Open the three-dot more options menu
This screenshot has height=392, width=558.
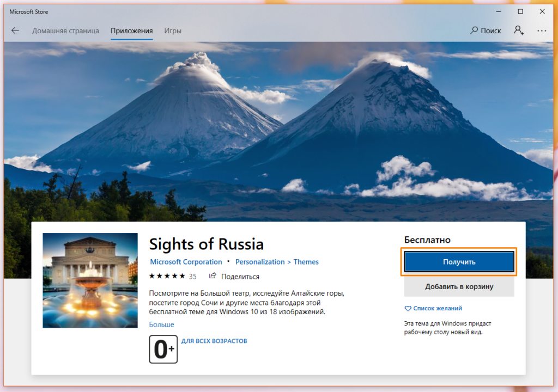click(x=541, y=30)
